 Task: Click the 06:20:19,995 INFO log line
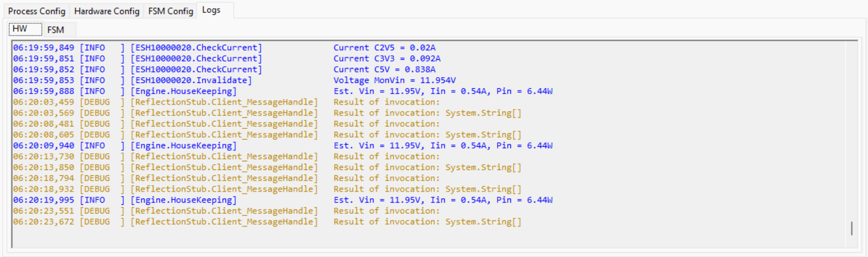point(282,200)
